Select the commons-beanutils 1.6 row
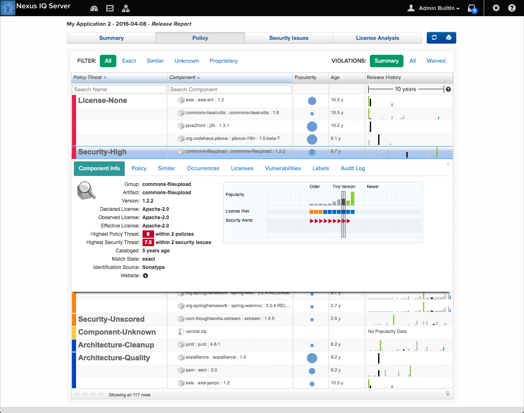The width and height of the screenshot is (524, 413). pyautogui.click(x=262, y=113)
